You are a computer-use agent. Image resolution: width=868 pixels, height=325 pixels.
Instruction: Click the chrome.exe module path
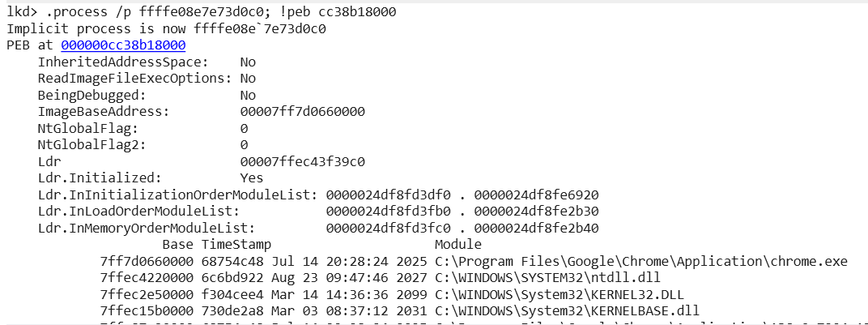tap(641, 261)
